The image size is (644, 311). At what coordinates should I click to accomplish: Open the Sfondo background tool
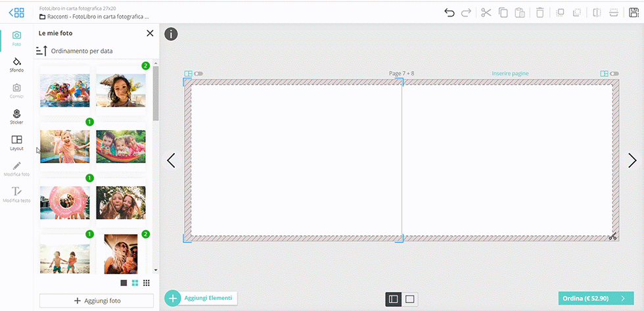point(16,64)
